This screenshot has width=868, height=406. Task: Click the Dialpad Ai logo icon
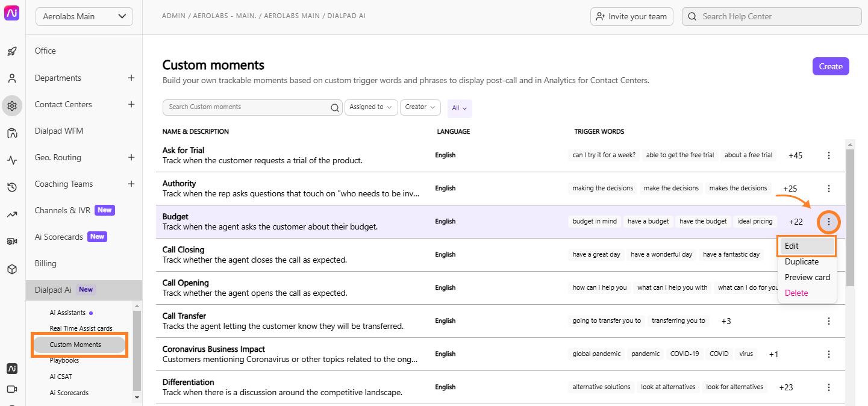pyautogui.click(x=11, y=13)
